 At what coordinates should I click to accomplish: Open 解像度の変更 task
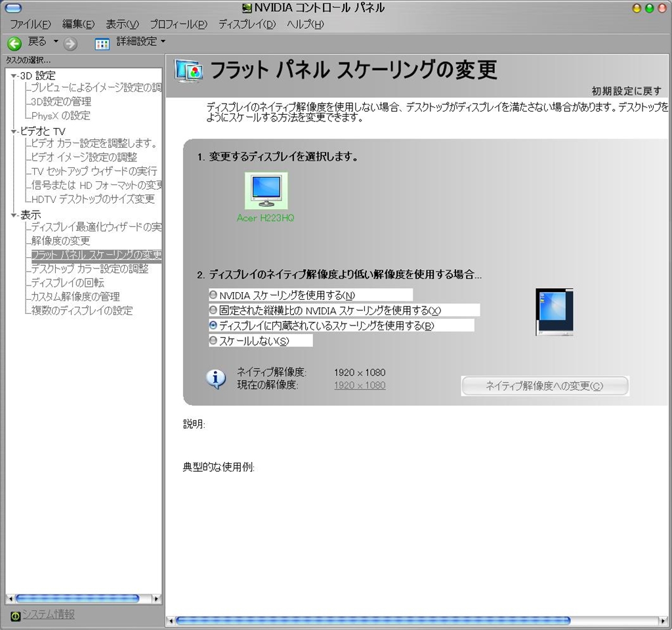click(60, 241)
